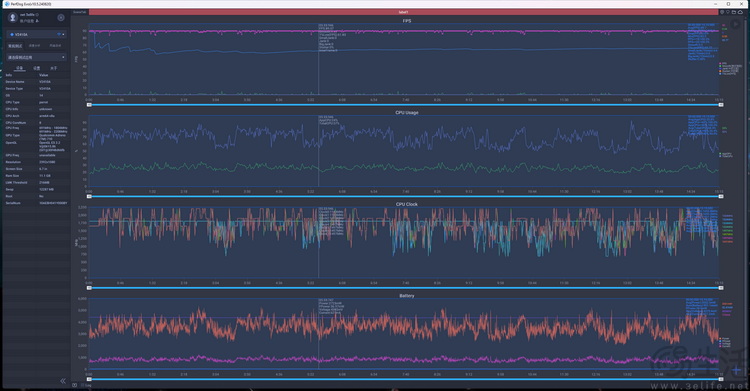750x391 pixels.
Task: Click FPS chart range slider right handle
Action: 721,105
